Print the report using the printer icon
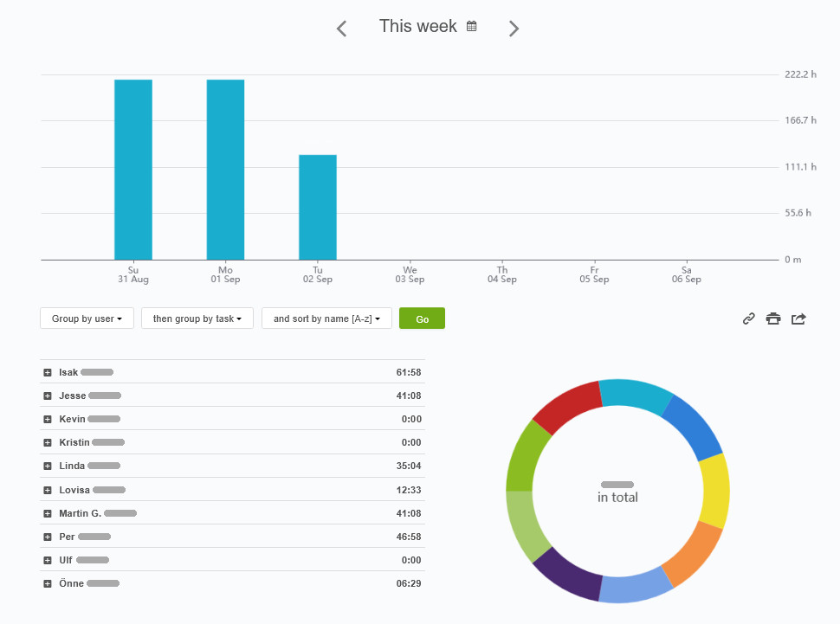This screenshot has height=624, width=840. pyautogui.click(x=773, y=318)
